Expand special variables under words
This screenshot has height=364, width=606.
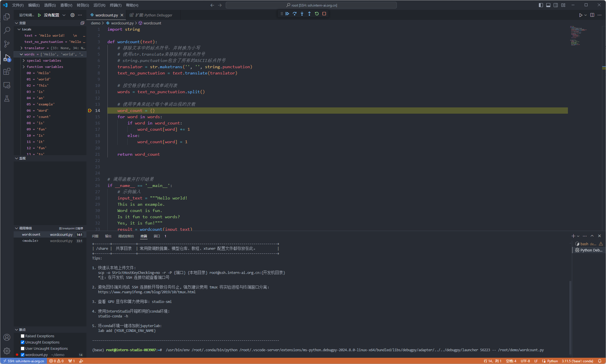(24, 61)
